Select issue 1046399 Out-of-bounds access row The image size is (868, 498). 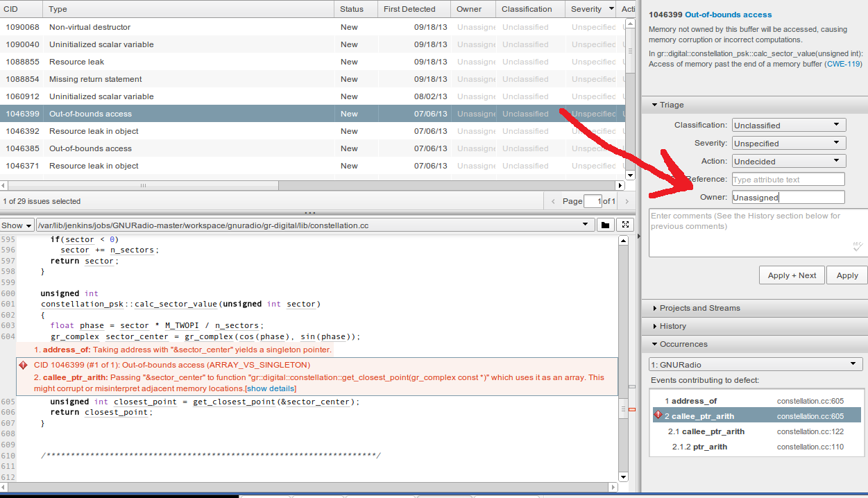click(312, 114)
